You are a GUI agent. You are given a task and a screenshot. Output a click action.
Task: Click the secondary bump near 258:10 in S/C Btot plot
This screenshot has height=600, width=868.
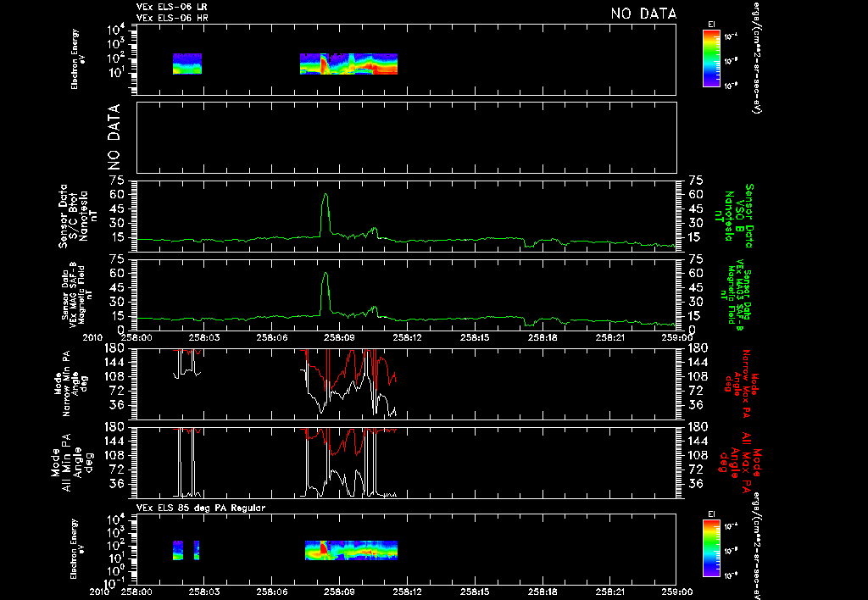(375, 230)
